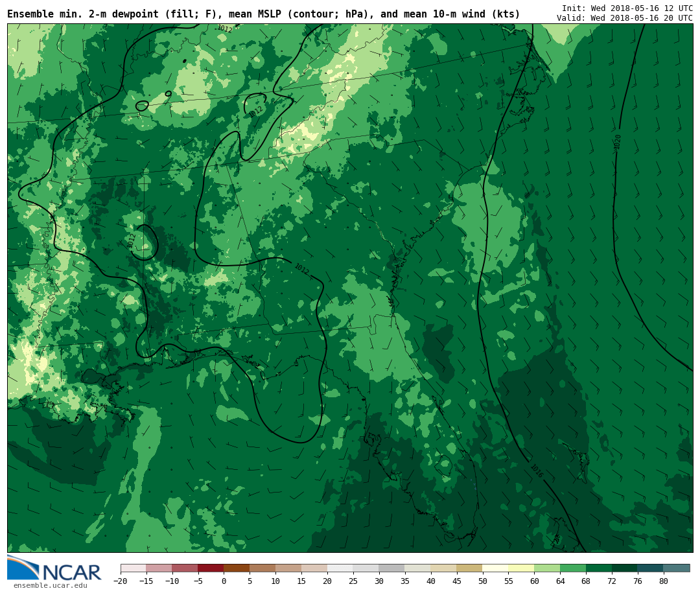Screen dimensions: 700x593
Task: Click the 80 tick label on the legend
Action: coord(664,581)
